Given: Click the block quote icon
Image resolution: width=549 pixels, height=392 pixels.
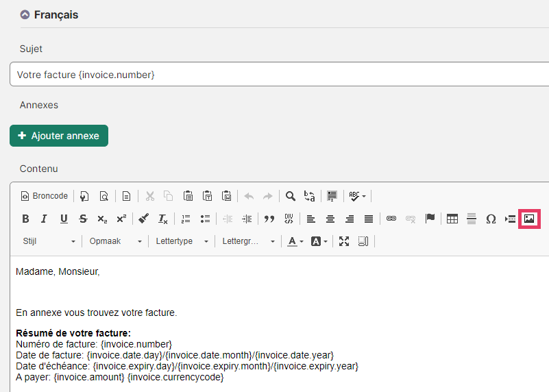Looking at the screenshot, I should click(269, 219).
